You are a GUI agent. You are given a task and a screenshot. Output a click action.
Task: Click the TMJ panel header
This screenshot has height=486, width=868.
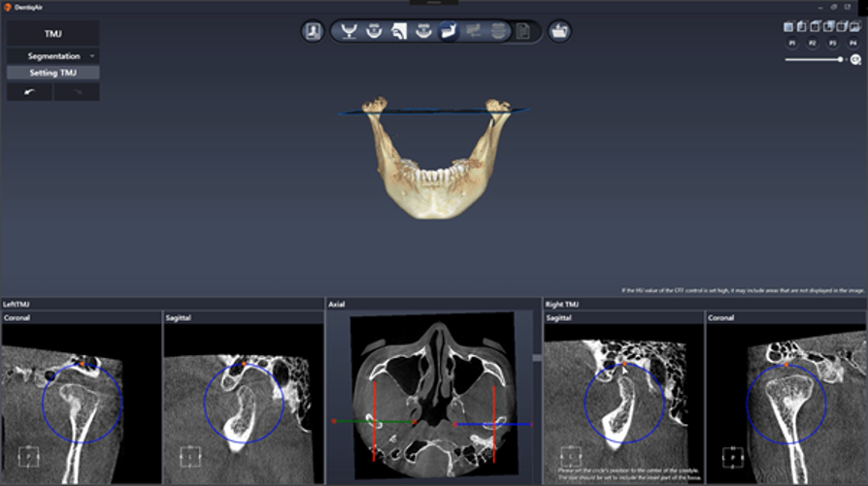pyautogui.click(x=52, y=34)
